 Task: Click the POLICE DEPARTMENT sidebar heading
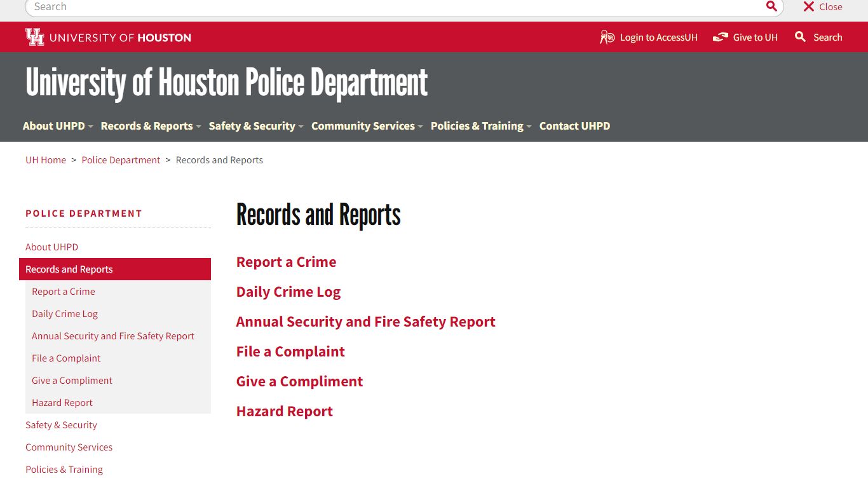coord(84,213)
